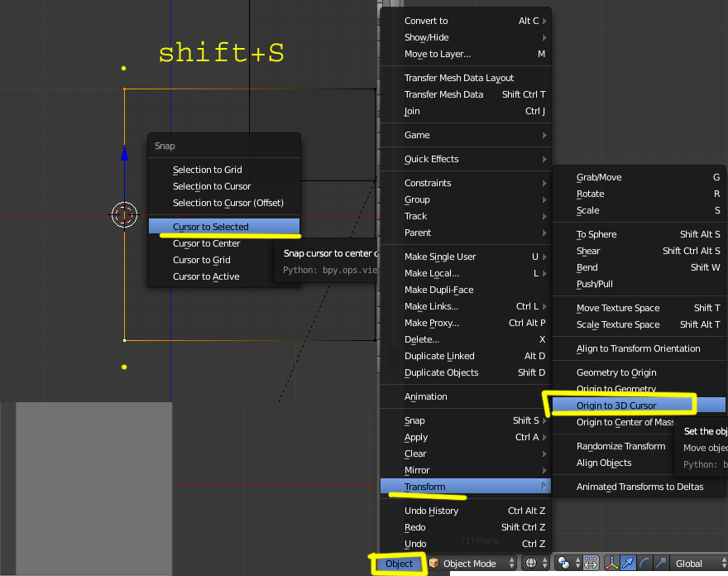Choose Align to Transform Orientation

click(x=639, y=348)
